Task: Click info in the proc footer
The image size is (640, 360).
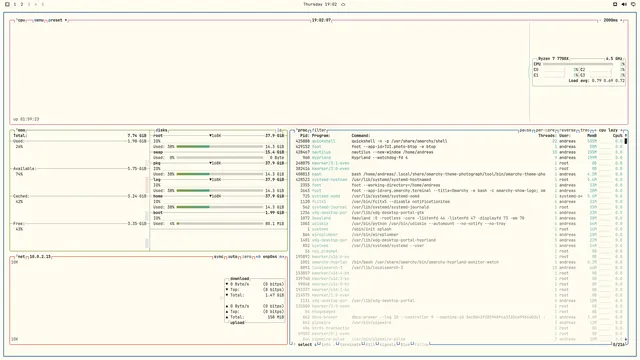Action: (x=326, y=344)
